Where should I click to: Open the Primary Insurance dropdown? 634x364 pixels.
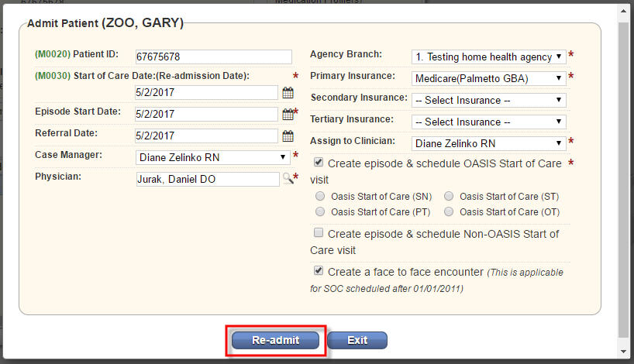[x=488, y=78]
